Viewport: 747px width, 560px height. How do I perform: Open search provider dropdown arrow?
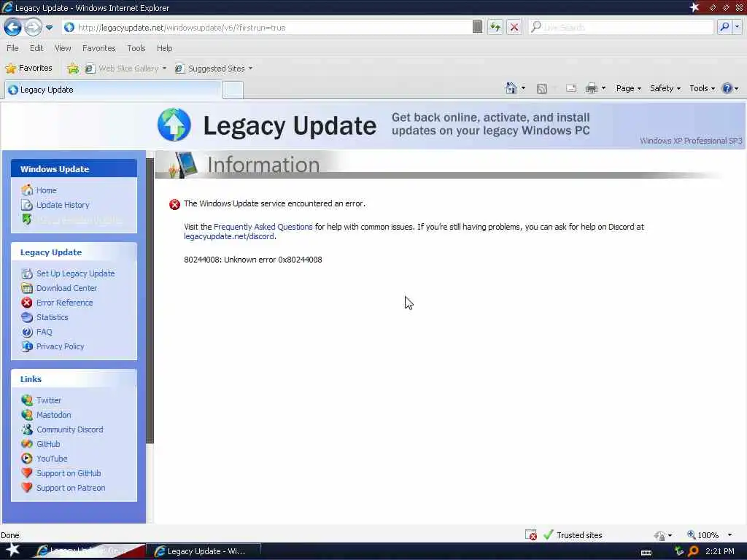737,27
